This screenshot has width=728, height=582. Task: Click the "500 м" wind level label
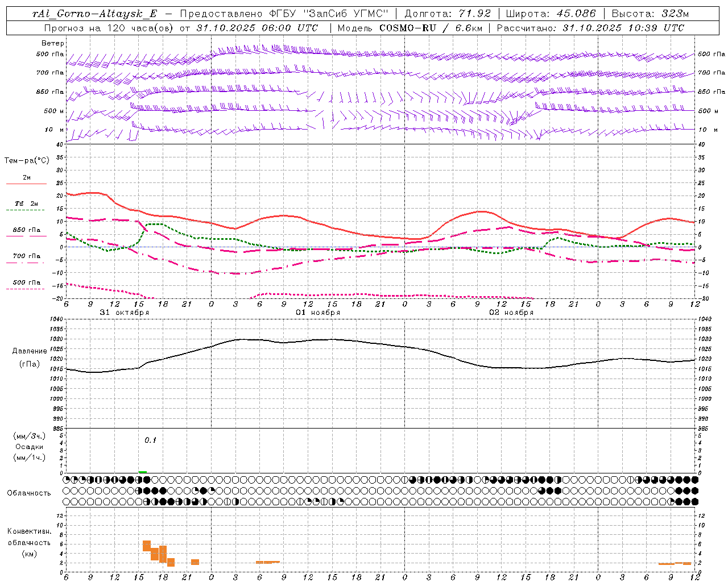click(x=54, y=111)
